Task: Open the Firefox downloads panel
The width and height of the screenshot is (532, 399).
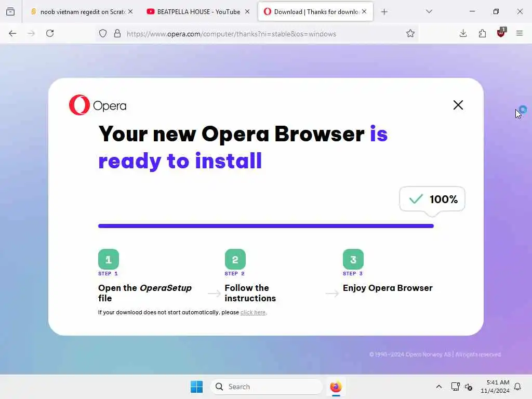Action: tap(463, 33)
